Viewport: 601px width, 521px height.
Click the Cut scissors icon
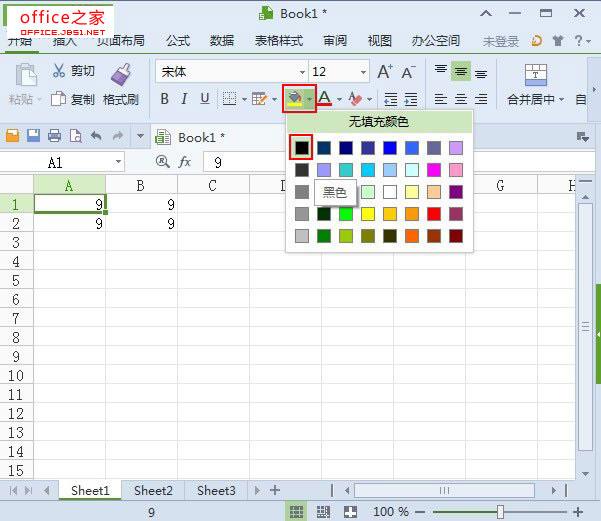59,71
